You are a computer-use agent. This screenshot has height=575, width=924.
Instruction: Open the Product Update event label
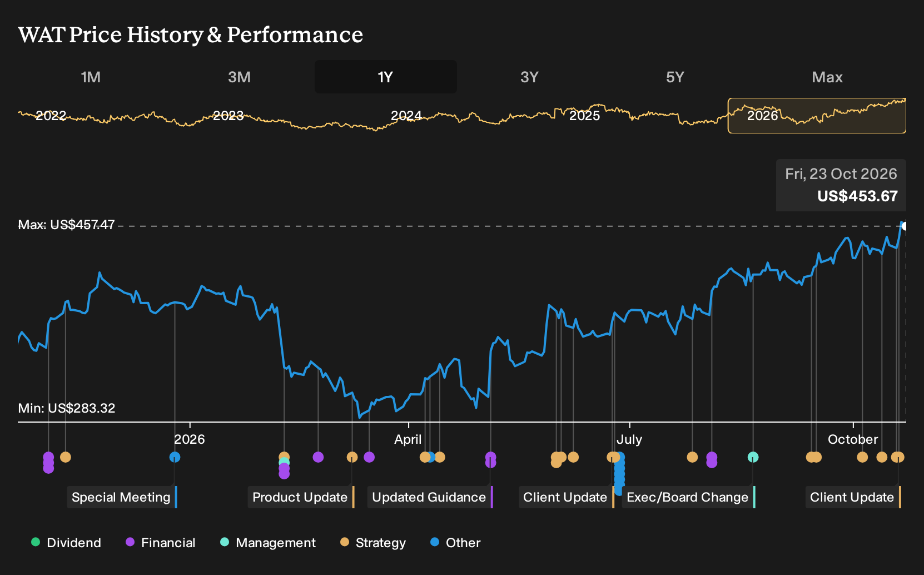[x=300, y=497]
